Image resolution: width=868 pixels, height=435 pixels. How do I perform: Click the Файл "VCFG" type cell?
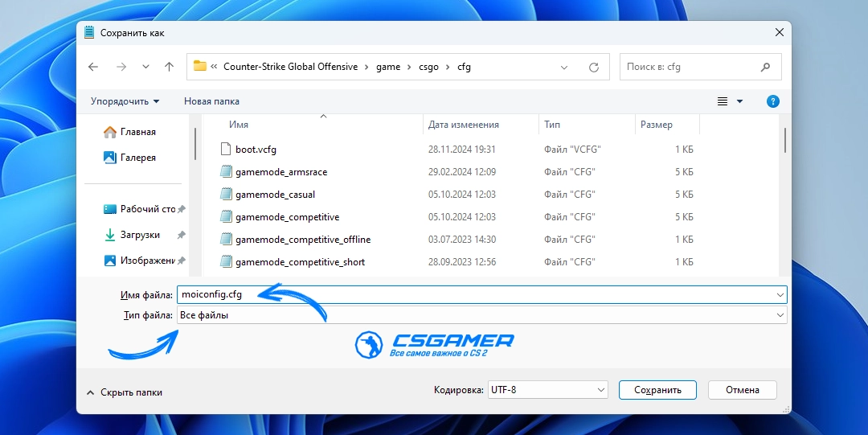(x=572, y=150)
